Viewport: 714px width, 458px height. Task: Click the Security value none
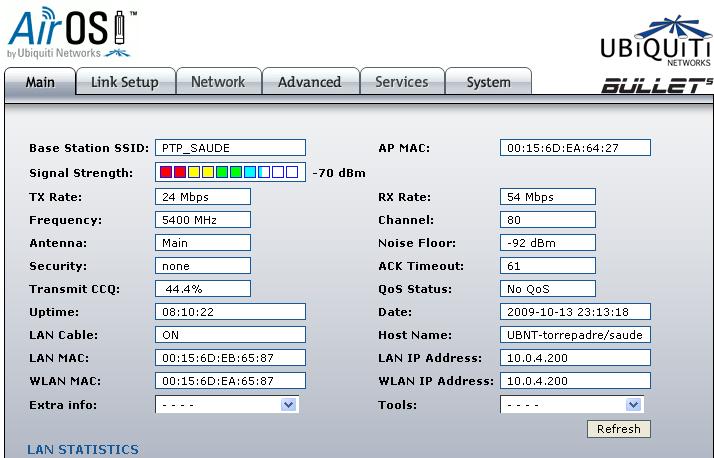click(x=203, y=266)
